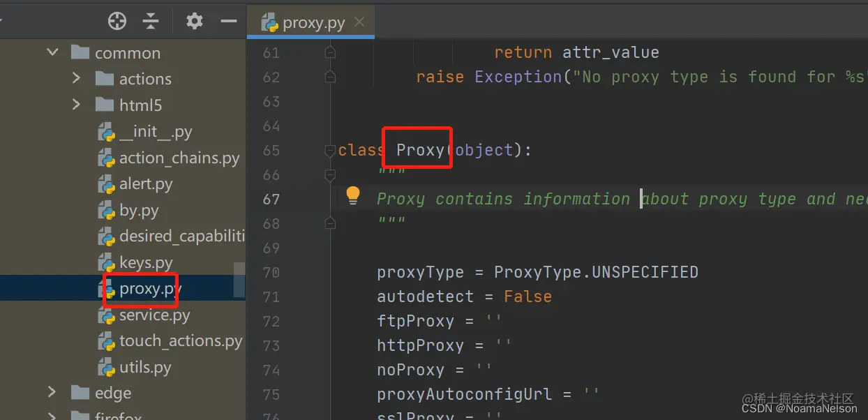Screen dimensions: 868x420
Task: Open desired_capabilities.py file
Action: pyautogui.click(x=182, y=236)
